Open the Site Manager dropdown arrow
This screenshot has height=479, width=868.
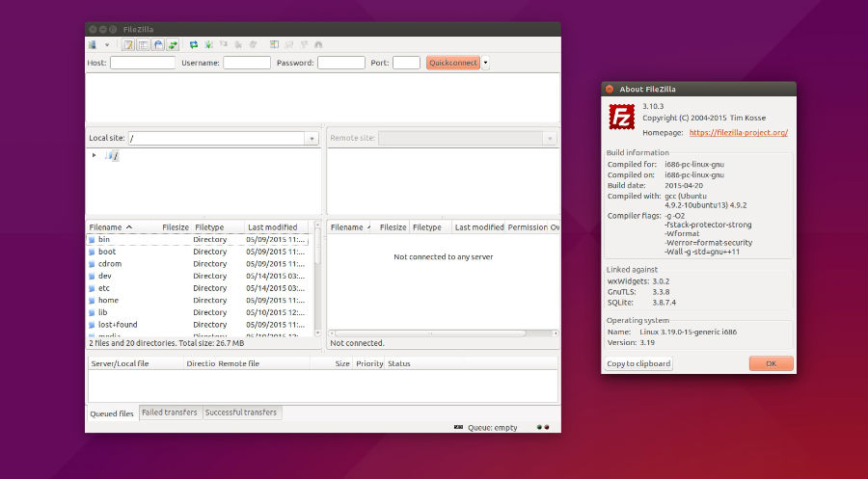pyautogui.click(x=107, y=44)
